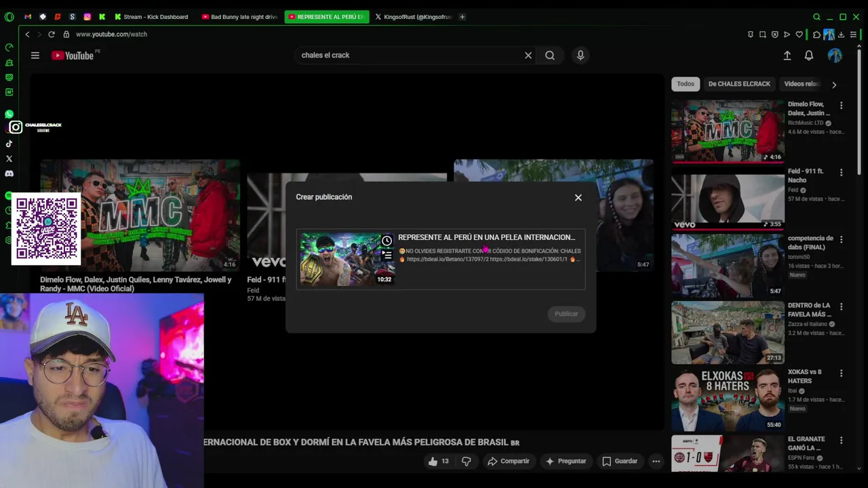Screen dimensions: 868x488
Task: Open the Opera GX main menu icon
Action: pyautogui.click(x=9, y=17)
